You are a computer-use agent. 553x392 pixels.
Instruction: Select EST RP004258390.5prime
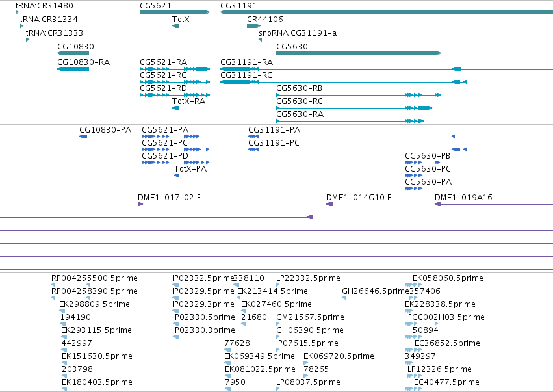(71, 298)
